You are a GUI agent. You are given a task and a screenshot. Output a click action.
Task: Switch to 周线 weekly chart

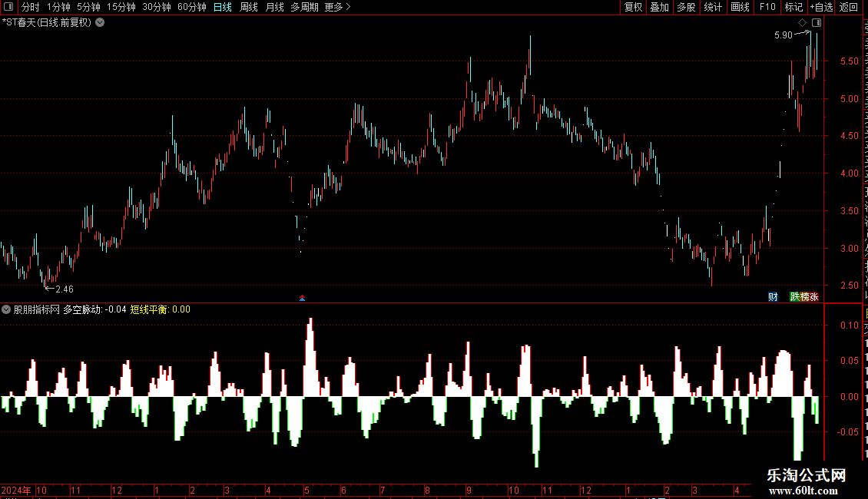coord(249,7)
